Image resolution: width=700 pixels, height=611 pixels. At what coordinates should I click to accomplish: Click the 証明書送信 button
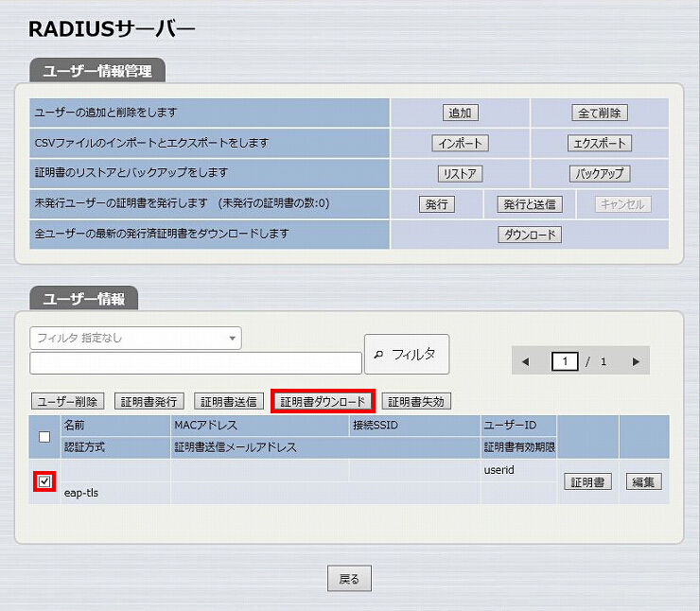point(229,402)
